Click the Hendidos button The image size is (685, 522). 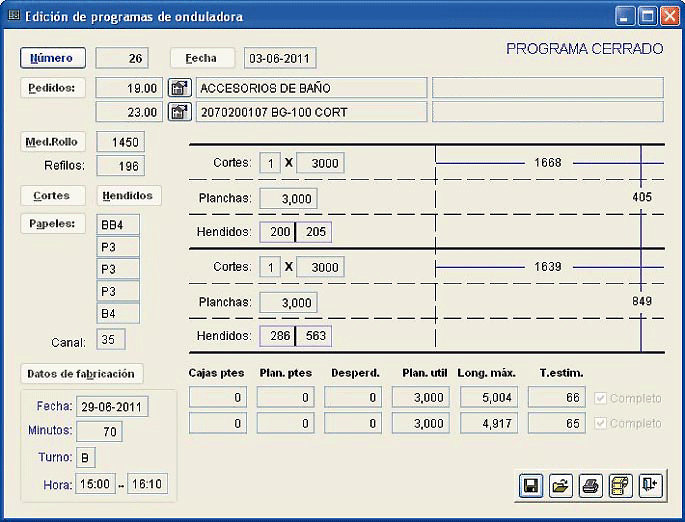point(128,195)
